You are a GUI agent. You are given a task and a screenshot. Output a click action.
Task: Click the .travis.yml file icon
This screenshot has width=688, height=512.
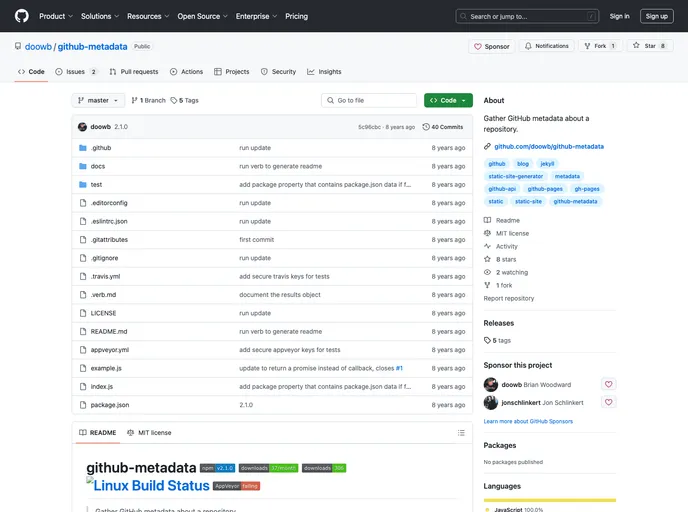point(83,276)
